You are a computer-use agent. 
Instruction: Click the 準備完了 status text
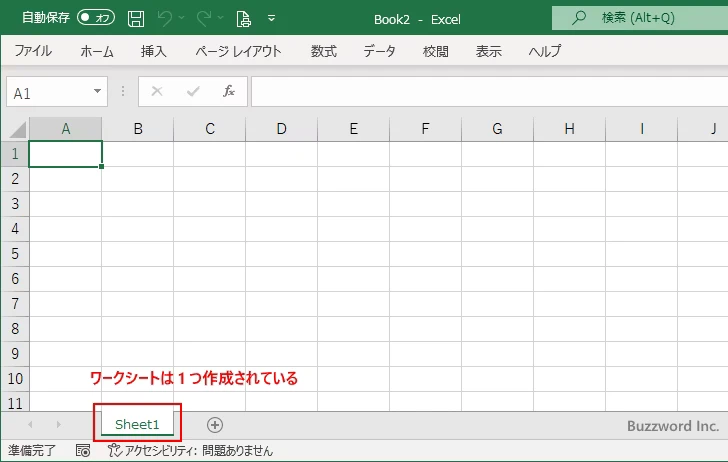[x=32, y=450]
